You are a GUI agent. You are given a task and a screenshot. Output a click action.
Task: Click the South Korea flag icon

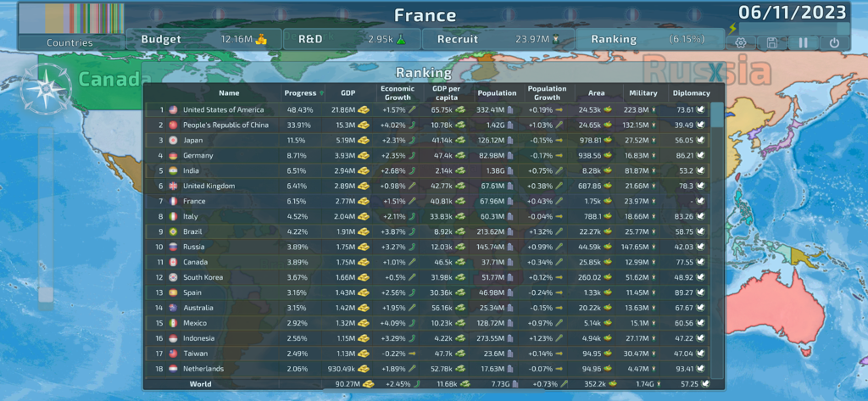click(173, 277)
